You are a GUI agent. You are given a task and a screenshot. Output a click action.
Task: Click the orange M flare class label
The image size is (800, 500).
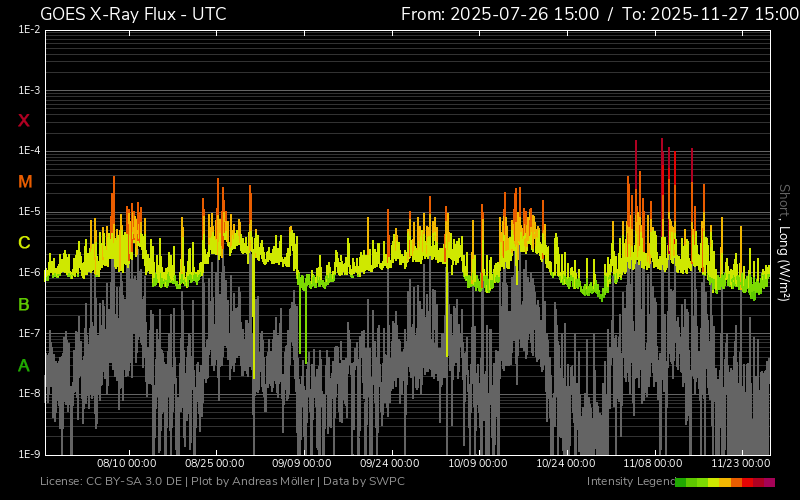tap(24, 182)
